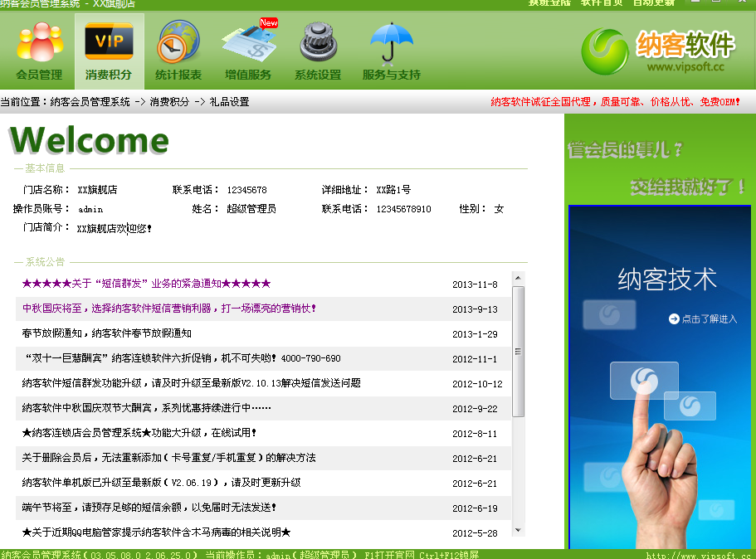Viewport: 756px width, 559px height.
Task: Select the VIP 消费积分 icon
Action: 109,43
